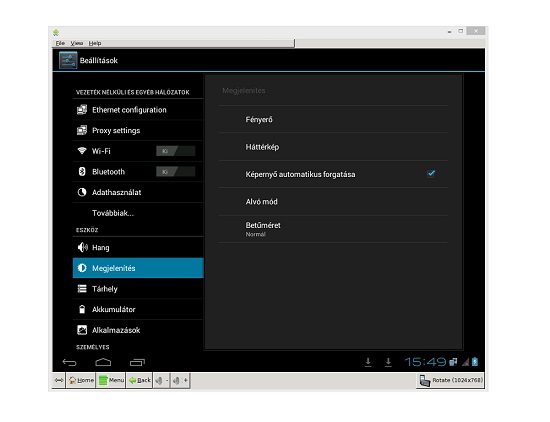This screenshot has height=422, width=550.
Task: Open Proxy settings entry
Action: tap(138, 130)
